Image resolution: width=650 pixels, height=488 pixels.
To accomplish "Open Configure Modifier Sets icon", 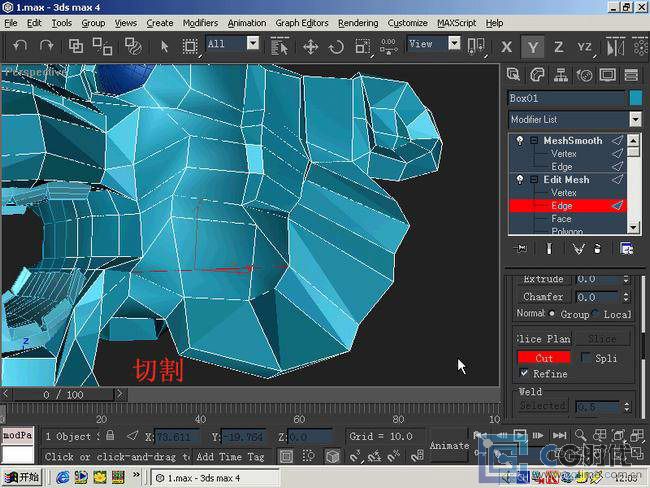I will tap(626, 249).
